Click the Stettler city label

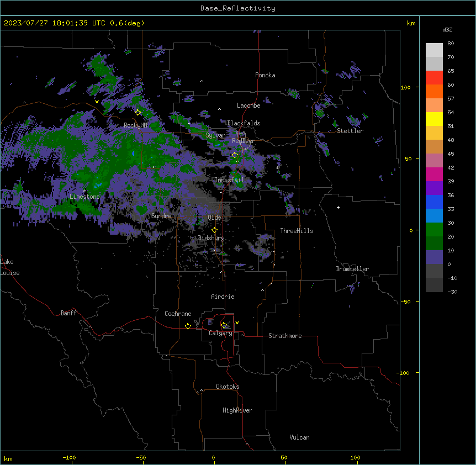(350, 131)
